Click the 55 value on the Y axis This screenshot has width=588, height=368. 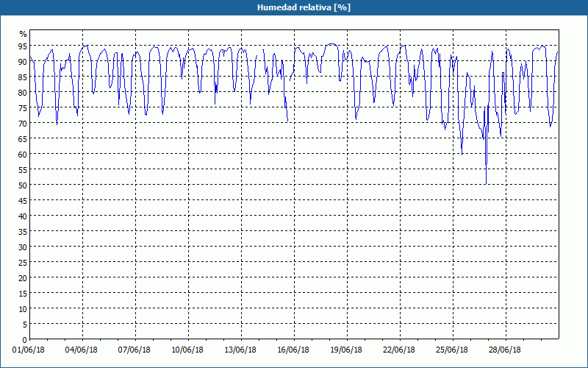point(23,170)
